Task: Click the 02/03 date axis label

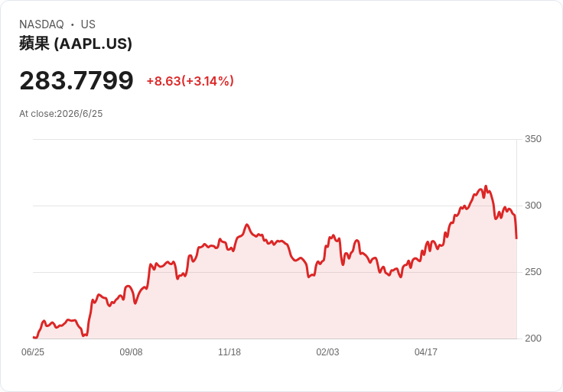Action: tap(327, 352)
